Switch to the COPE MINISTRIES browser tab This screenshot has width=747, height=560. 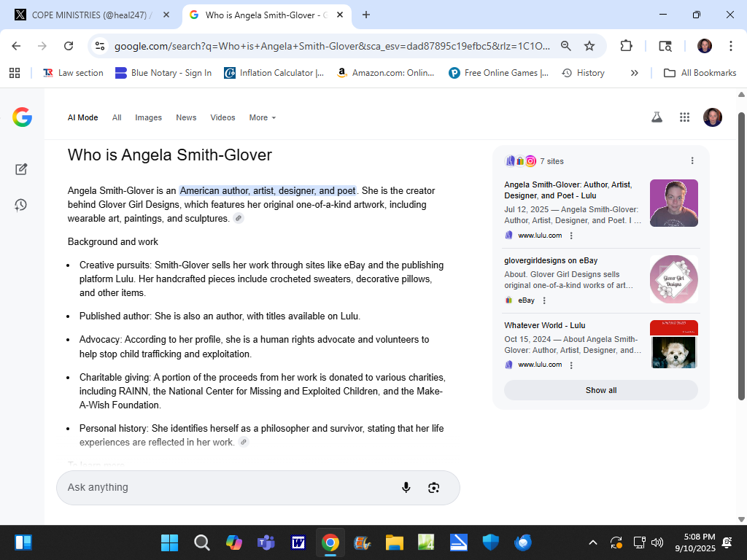coord(91,15)
